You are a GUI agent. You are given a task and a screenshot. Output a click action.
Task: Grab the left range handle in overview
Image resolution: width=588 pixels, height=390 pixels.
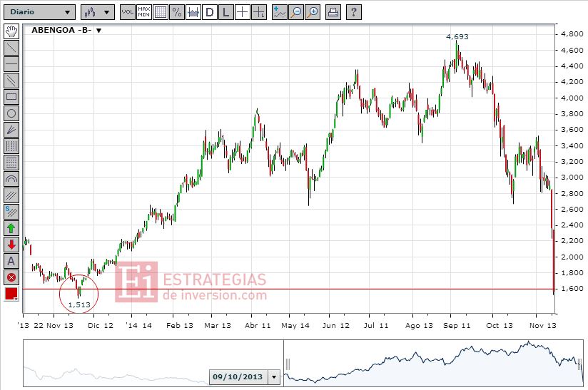(x=288, y=364)
